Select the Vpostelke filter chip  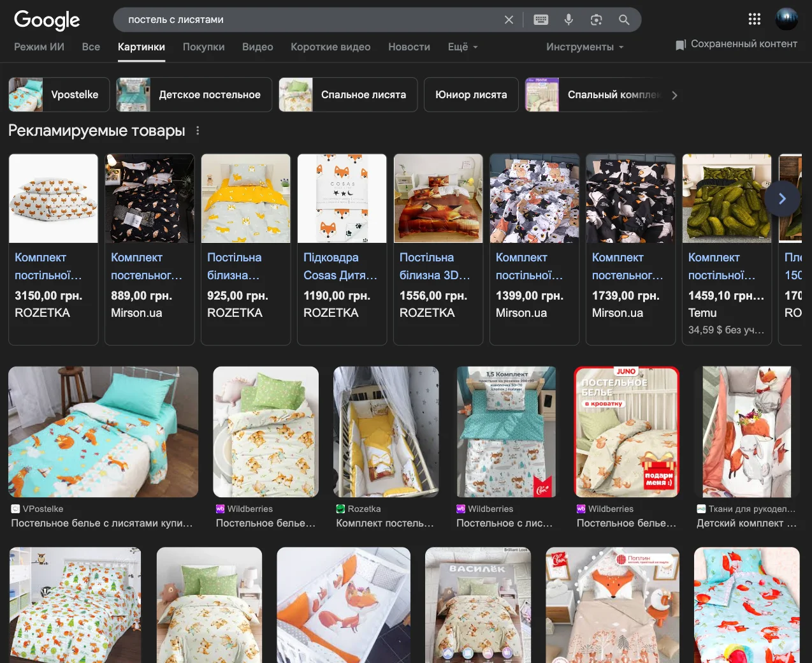pyautogui.click(x=59, y=95)
